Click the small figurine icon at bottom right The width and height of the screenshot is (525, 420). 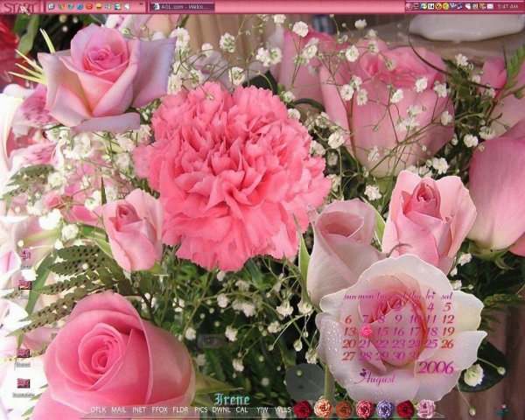tap(502, 409)
